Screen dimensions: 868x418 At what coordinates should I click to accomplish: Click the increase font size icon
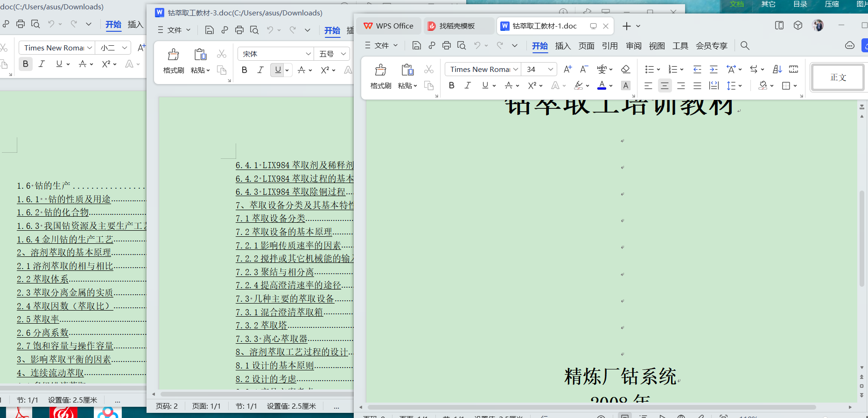567,69
